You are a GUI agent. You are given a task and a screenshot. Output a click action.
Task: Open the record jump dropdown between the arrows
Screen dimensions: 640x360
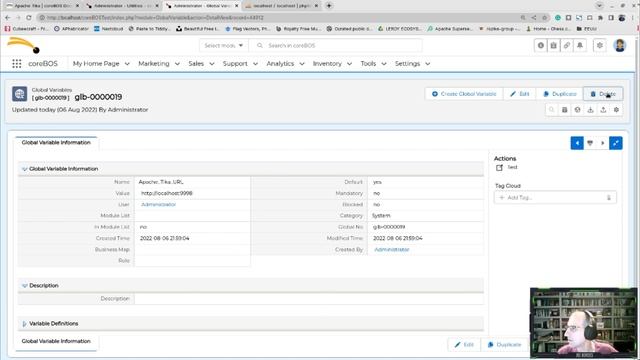click(x=590, y=143)
